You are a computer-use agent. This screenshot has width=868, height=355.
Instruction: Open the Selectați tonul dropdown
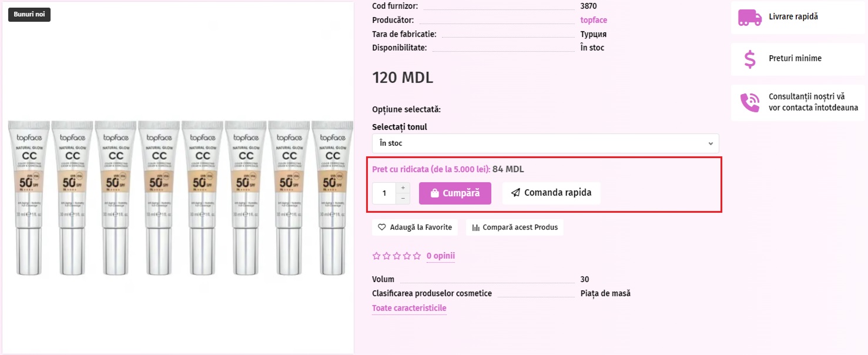pos(545,143)
